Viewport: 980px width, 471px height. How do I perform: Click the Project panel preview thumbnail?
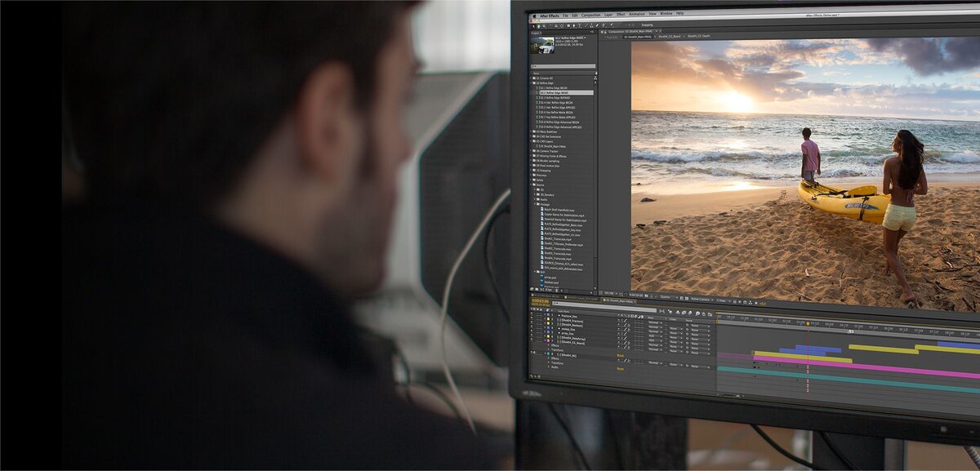(542, 45)
